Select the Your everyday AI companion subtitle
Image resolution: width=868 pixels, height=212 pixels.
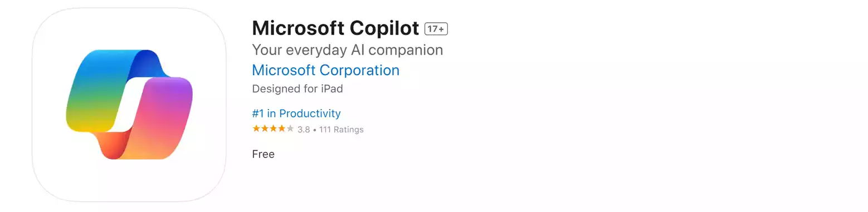click(347, 50)
